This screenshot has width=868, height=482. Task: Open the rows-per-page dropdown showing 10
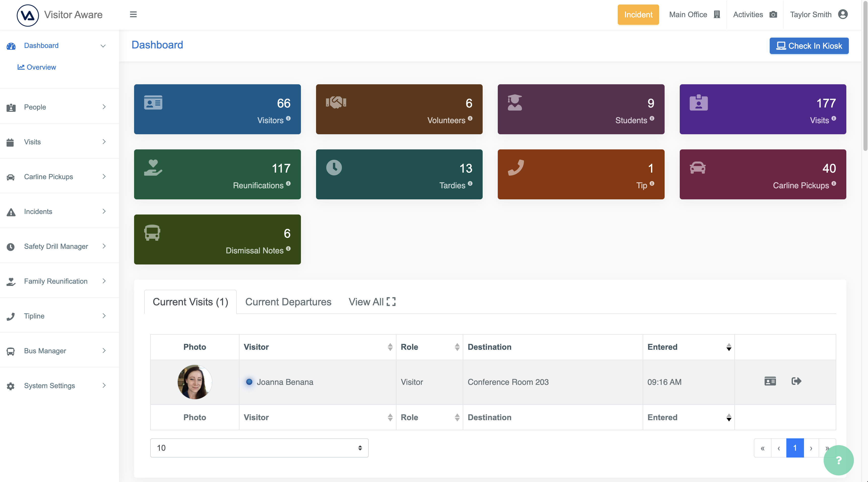click(x=259, y=448)
